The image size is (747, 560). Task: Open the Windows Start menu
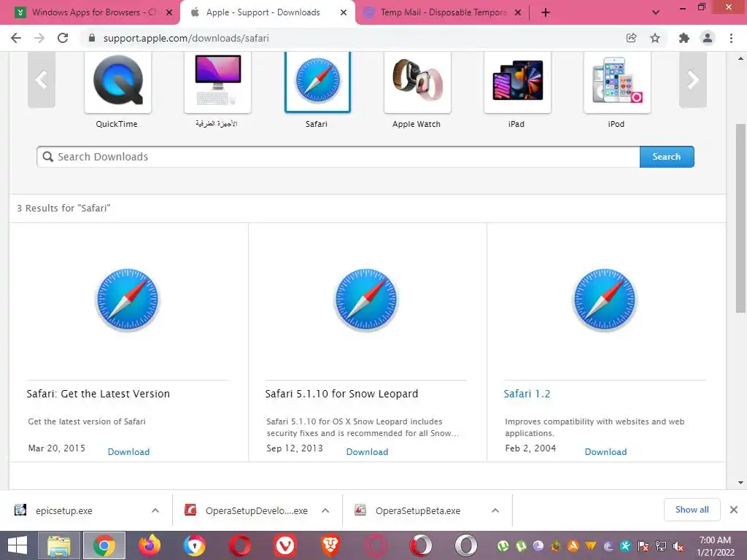tap(18, 545)
